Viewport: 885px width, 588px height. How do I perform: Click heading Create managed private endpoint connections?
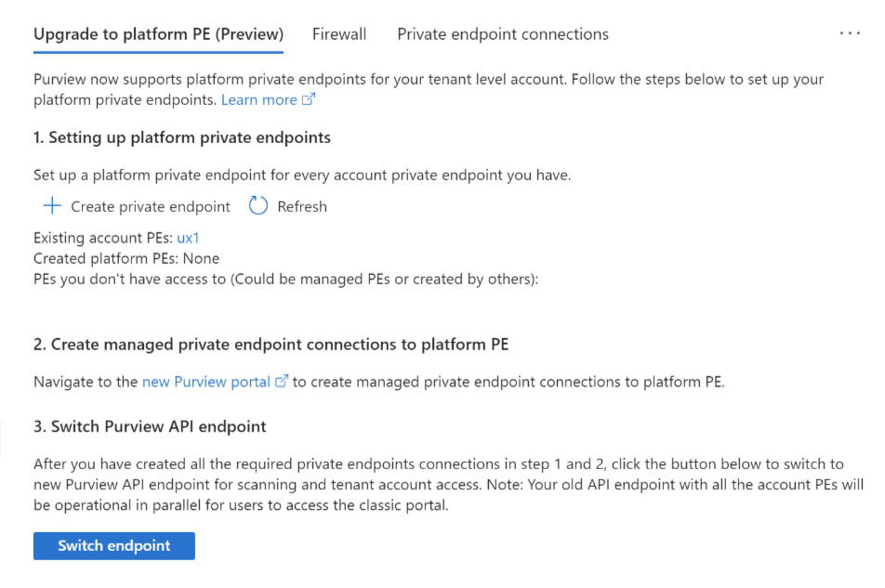[x=271, y=345]
